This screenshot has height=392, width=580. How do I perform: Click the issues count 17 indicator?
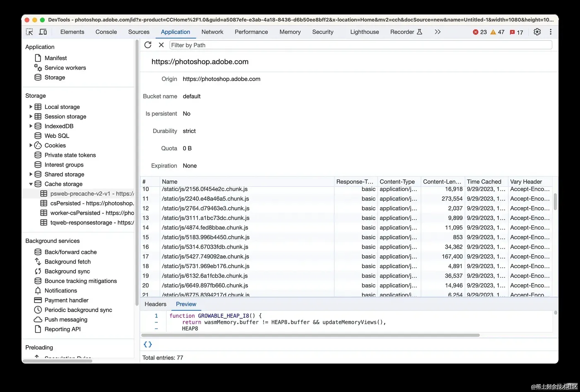click(x=516, y=32)
